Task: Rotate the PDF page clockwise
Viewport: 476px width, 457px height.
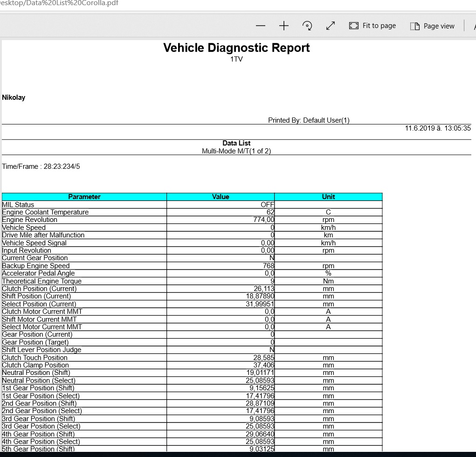Action: pyautogui.click(x=307, y=26)
